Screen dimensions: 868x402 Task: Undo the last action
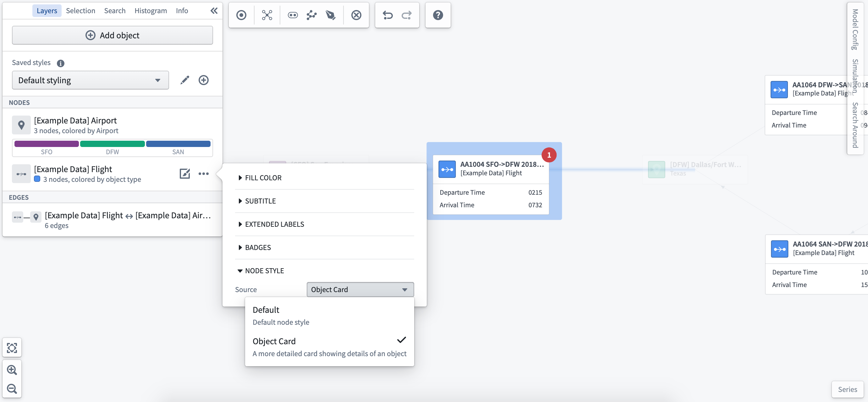(387, 15)
